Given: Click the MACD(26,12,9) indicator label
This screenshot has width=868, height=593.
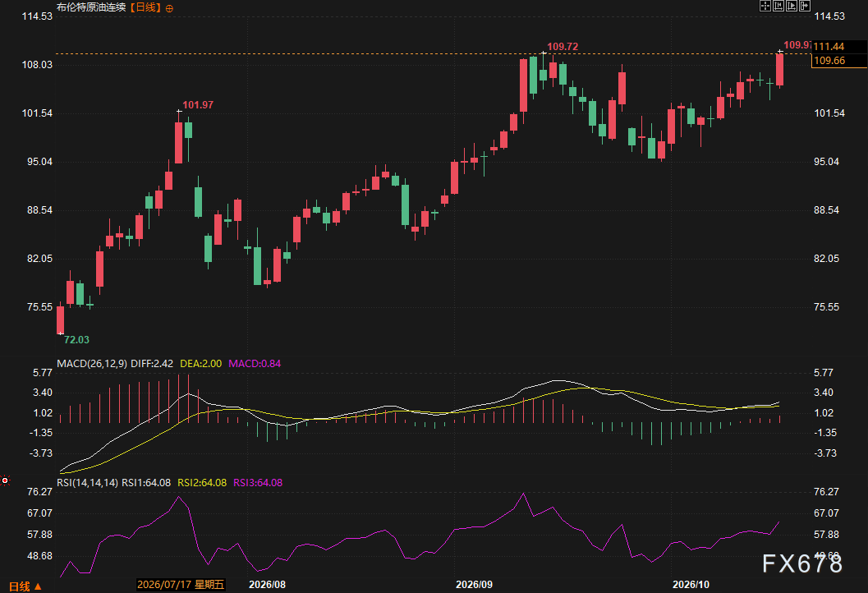Looking at the screenshot, I should (x=92, y=364).
